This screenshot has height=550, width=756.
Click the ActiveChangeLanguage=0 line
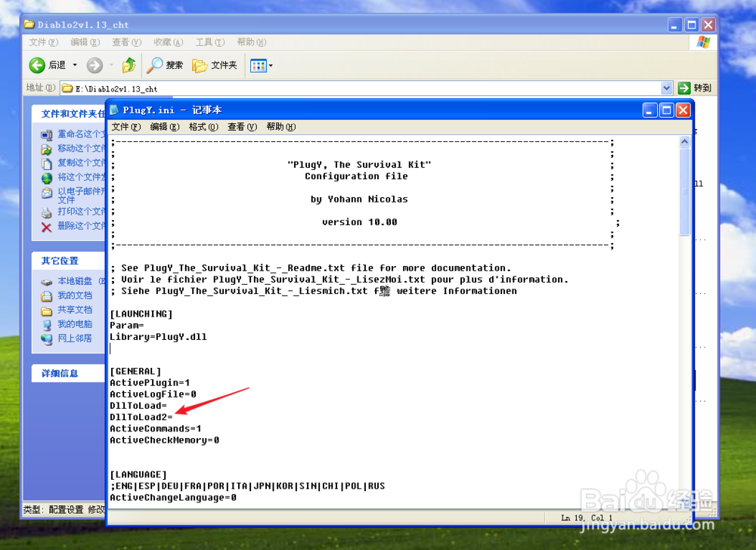pyautogui.click(x=173, y=498)
